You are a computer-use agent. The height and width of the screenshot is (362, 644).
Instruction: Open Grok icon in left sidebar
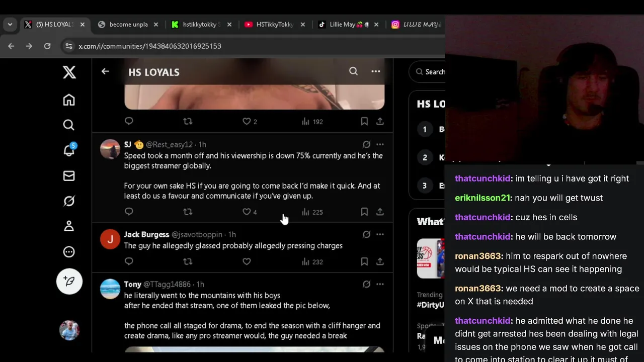(69, 201)
